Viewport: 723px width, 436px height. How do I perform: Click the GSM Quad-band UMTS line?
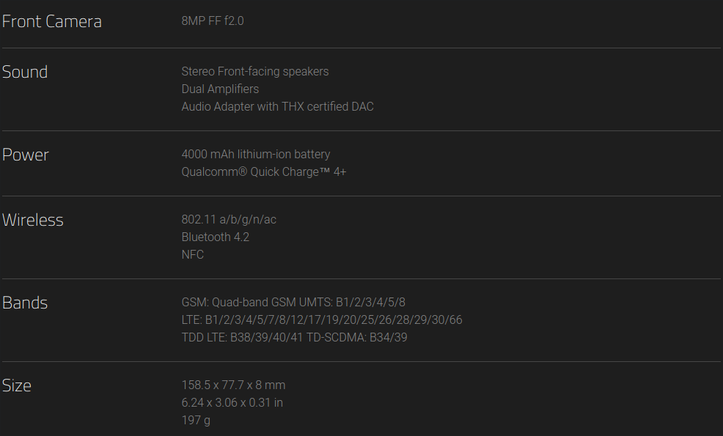[293, 302]
